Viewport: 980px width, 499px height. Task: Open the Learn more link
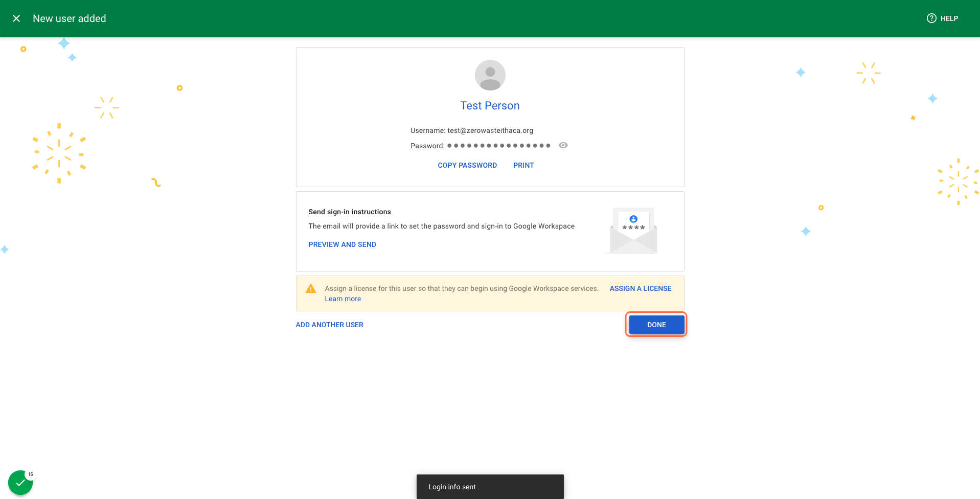[343, 299]
